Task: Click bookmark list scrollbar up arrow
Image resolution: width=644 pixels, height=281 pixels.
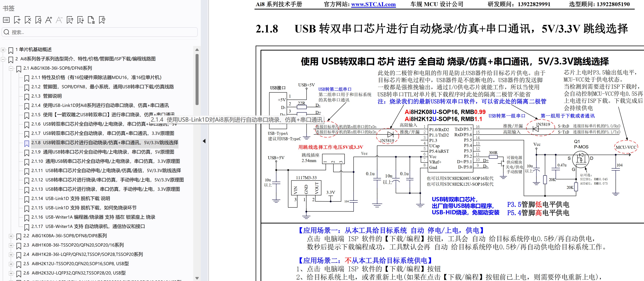Action: point(197,50)
